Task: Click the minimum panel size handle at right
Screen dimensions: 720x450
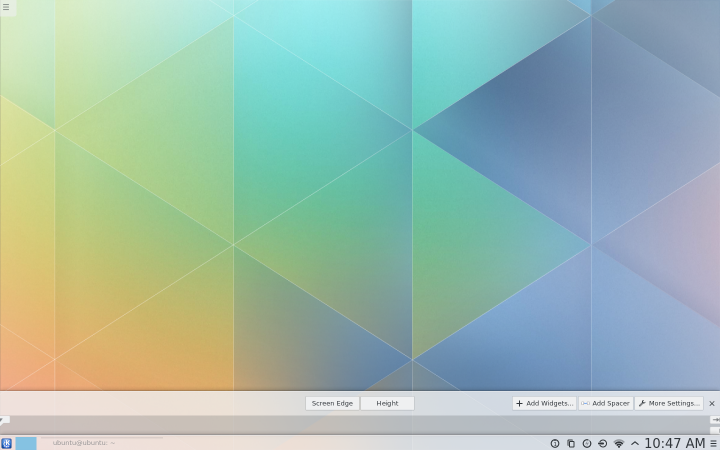Action: coord(715,431)
